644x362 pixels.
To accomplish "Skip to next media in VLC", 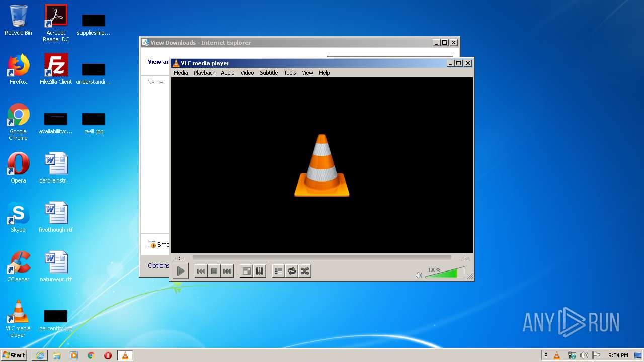I will point(227,271).
